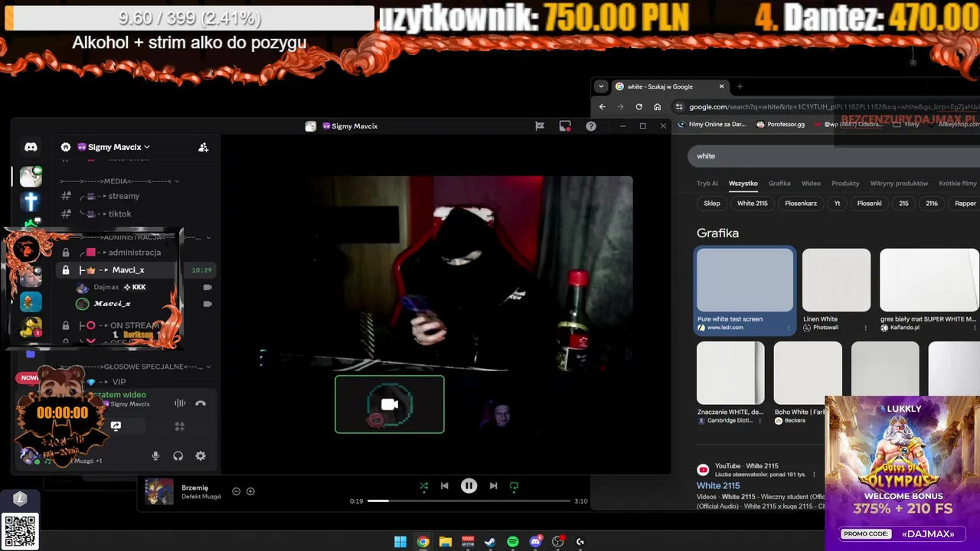Open the administracja channel
980x551 pixels.
pyautogui.click(x=135, y=253)
